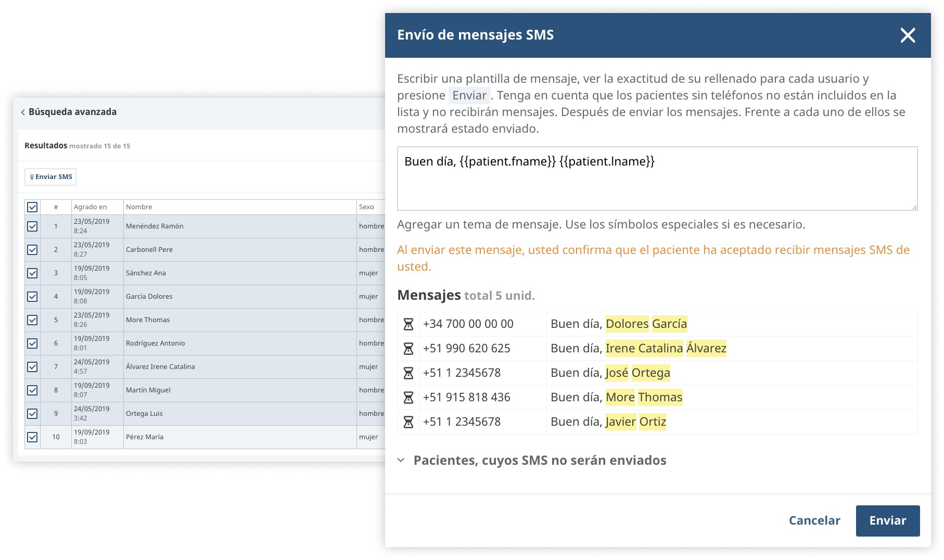The image size is (944, 560).
Task: Toggle the checkbox on Pérez María's row
Action: [x=32, y=437]
